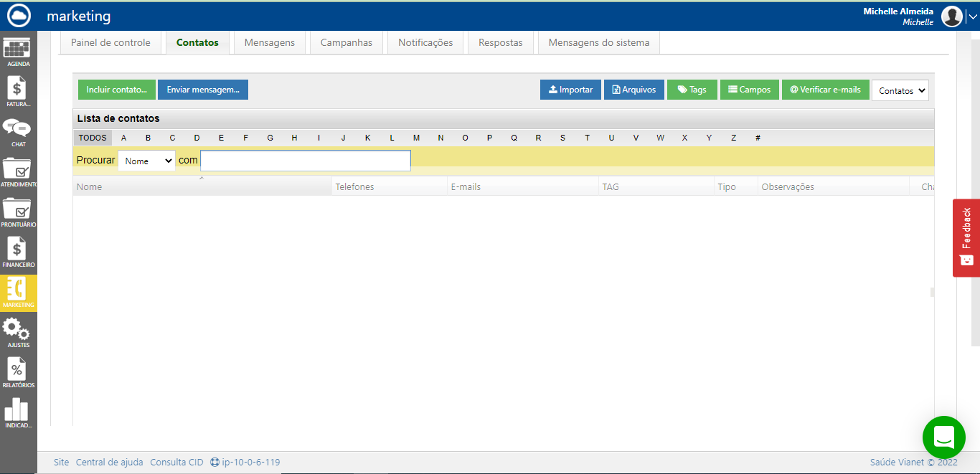
Task: Select the Contatos tab
Action: tap(197, 42)
